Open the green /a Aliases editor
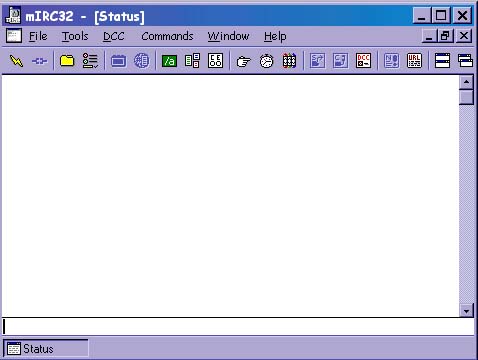 [169, 61]
